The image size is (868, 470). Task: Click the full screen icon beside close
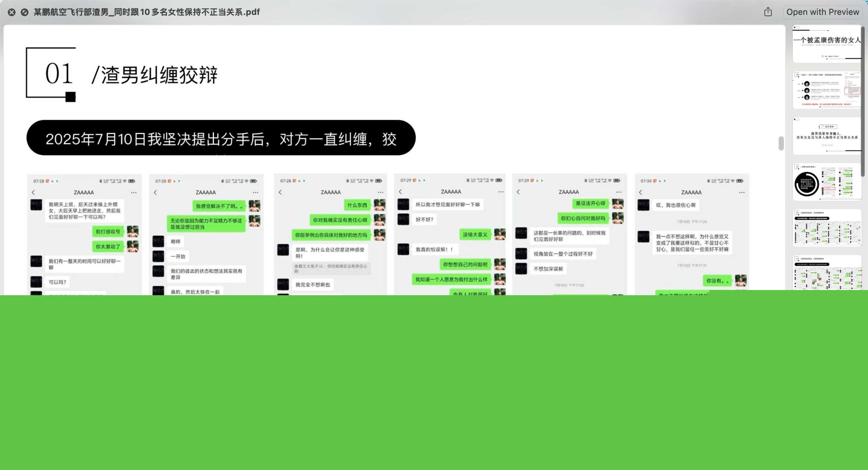[x=24, y=13]
